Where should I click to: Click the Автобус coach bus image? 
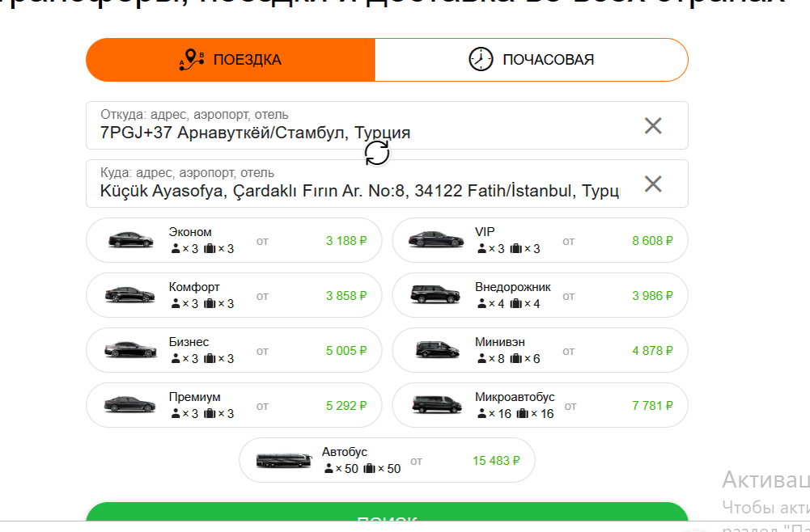click(x=285, y=460)
